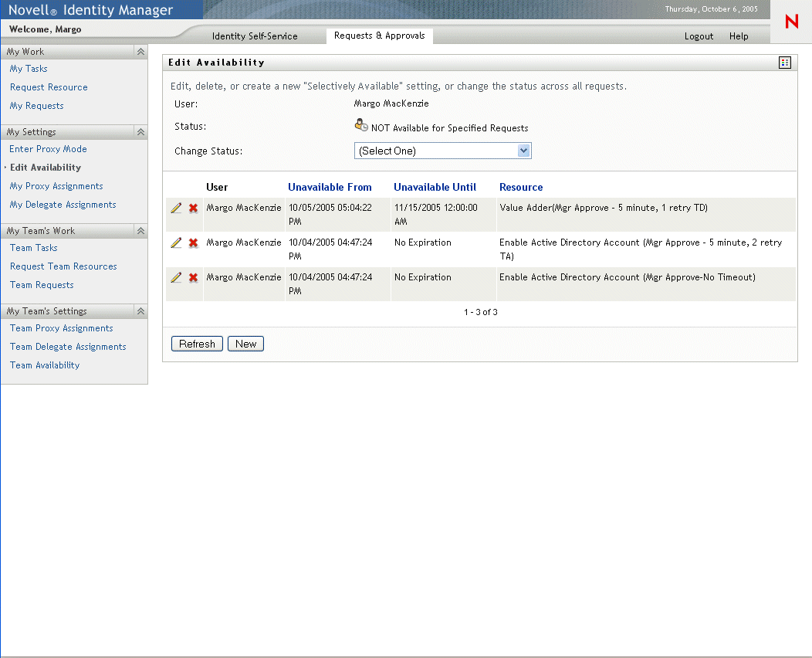This screenshot has height=658, width=812.
Task: Open Team Proxy Assignments
Action: coord(61,328)
